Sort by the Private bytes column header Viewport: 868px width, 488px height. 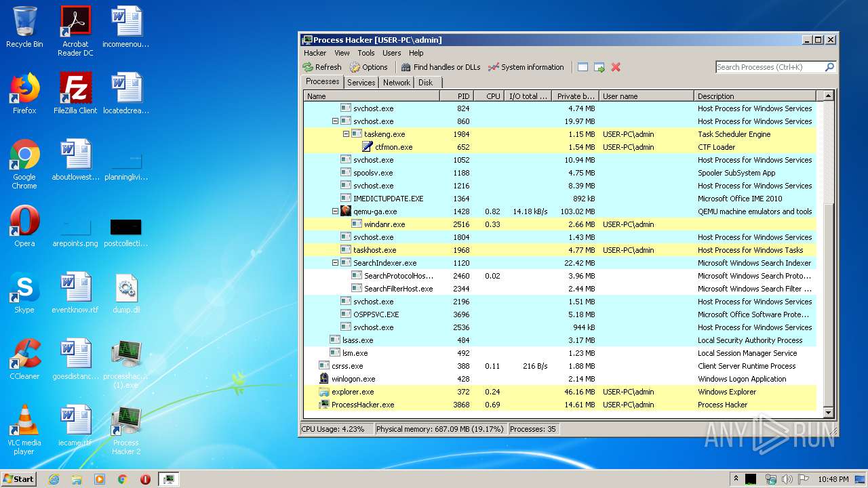tap(575, 96)
